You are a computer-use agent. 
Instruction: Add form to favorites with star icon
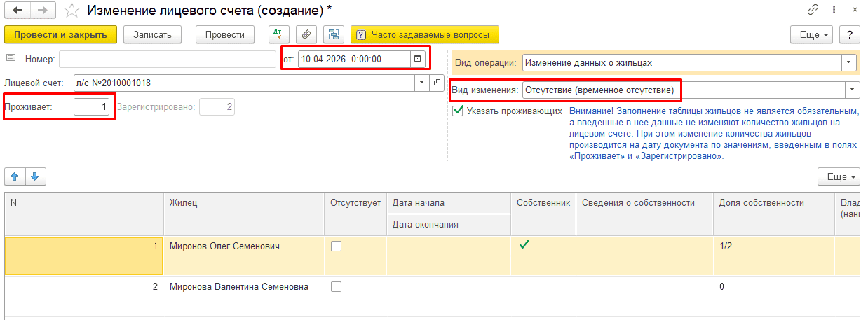pos(71,10)
